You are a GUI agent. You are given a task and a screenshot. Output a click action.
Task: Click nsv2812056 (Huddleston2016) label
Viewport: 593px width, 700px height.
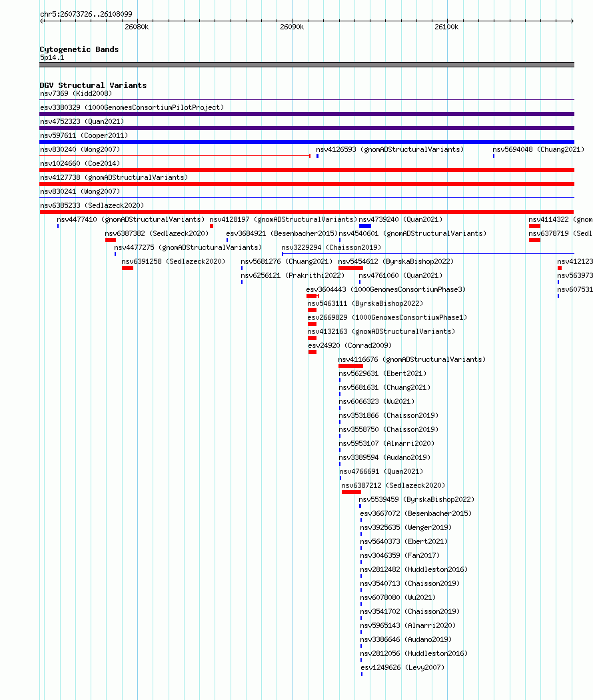414,654
